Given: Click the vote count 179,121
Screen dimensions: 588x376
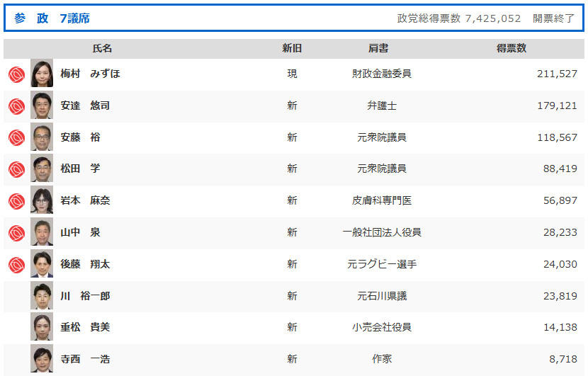Looking at the screenshot, I should point(557,106).
